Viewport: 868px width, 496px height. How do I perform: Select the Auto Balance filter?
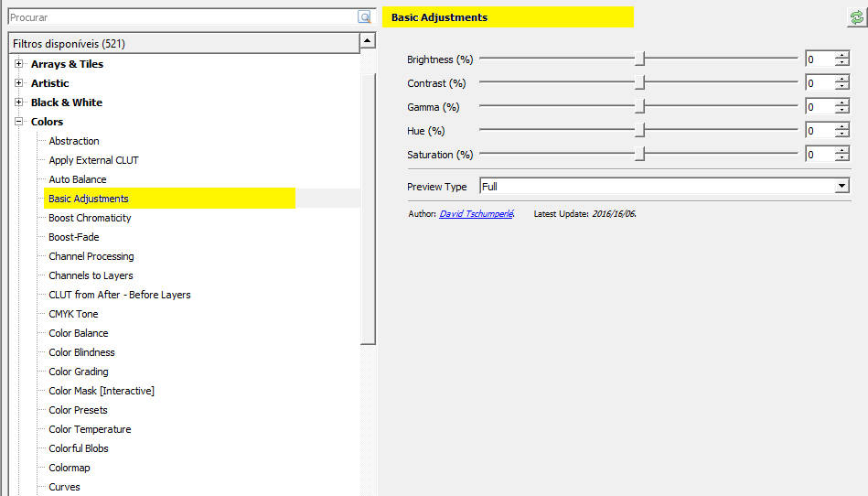point(78,179)
